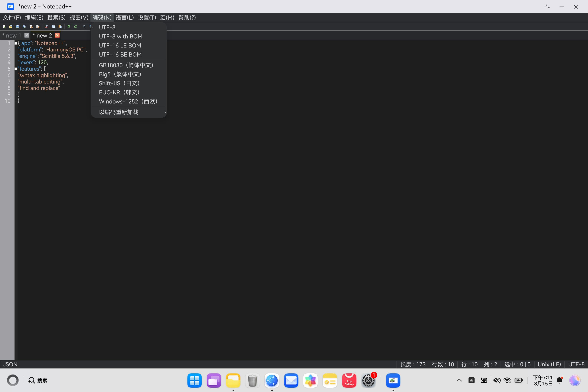
Task: Collapse the fold marker on line 1
Action: (16, 43)
